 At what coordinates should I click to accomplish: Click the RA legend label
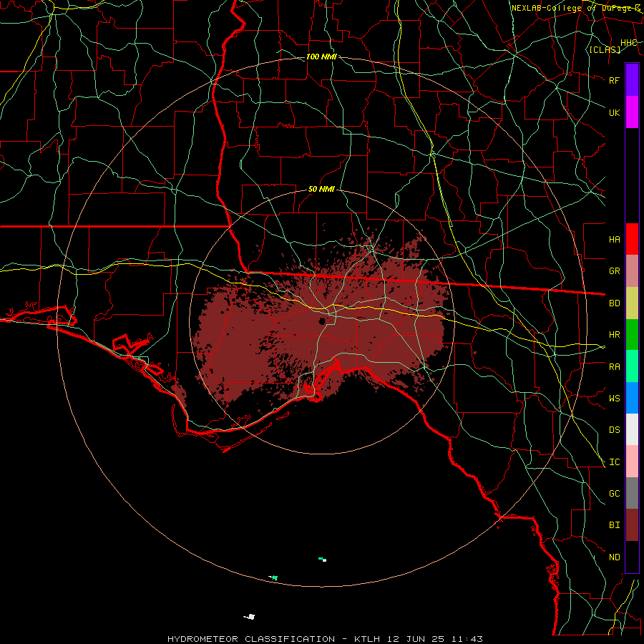click(615, 367)
